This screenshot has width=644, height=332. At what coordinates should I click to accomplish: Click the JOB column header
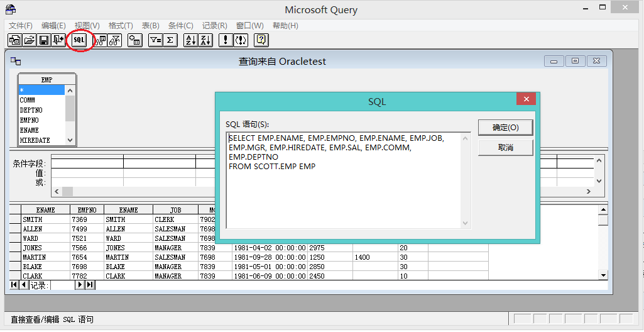click(x=176, y=210)
